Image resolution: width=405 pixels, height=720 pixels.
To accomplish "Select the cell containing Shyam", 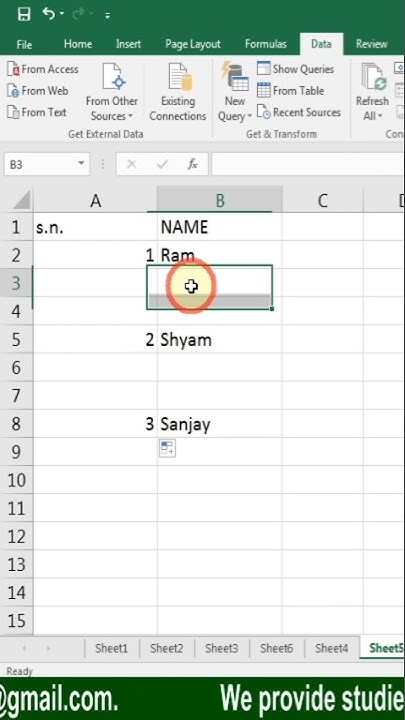I will [x=219, y=340].
